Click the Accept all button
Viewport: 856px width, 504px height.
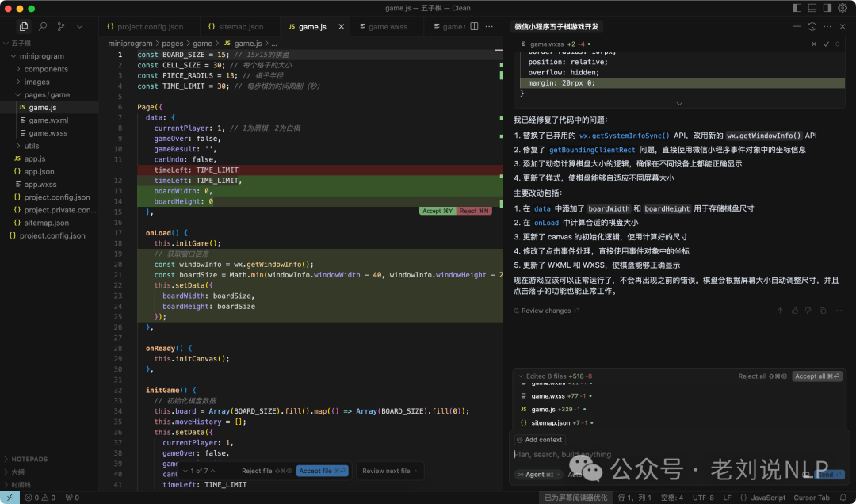click(x=817, y=376)
